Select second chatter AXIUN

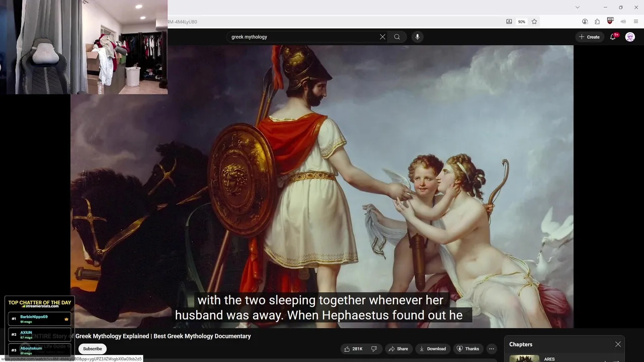coord(40,334)
